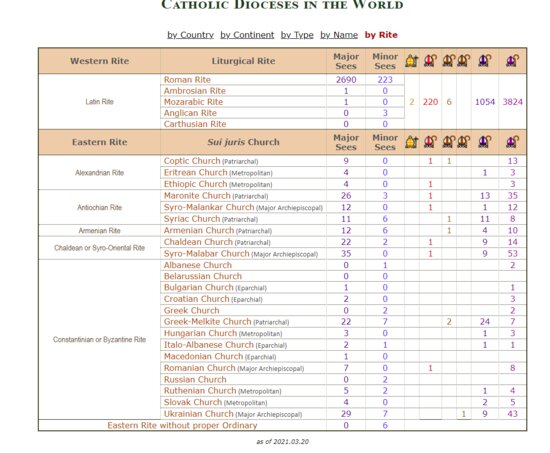Click the Syro-Malankar Church major sees count 12

[346, 207]
